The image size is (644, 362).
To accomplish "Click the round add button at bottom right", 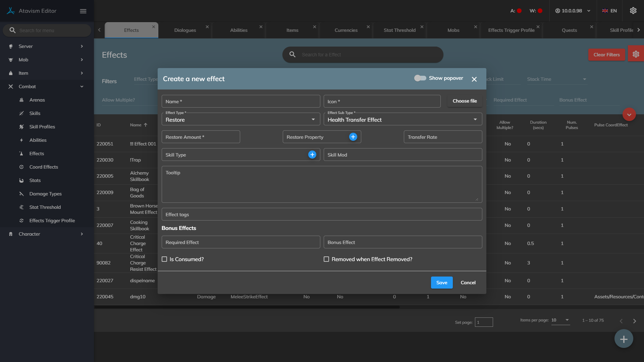I will (624, 339).
